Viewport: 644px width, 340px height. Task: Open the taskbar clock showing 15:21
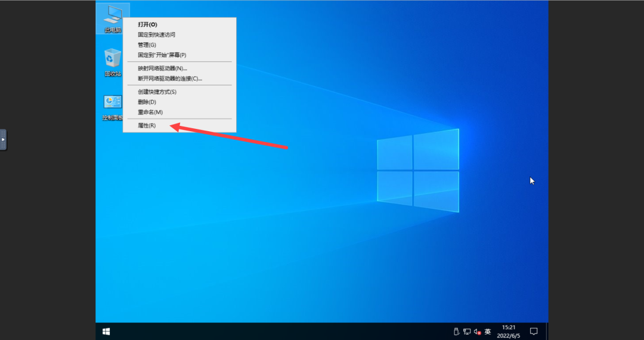pyautogui.click(x=509, y=332)
